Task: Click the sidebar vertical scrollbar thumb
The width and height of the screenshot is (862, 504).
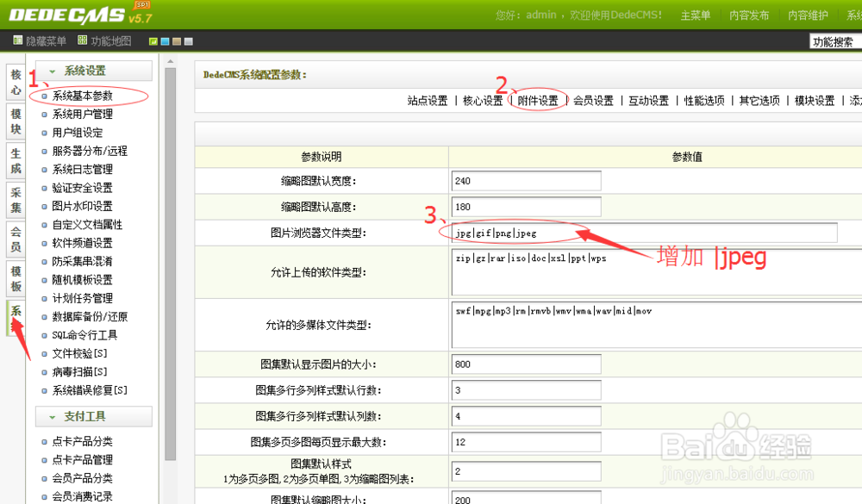Action: pos(171,264)
